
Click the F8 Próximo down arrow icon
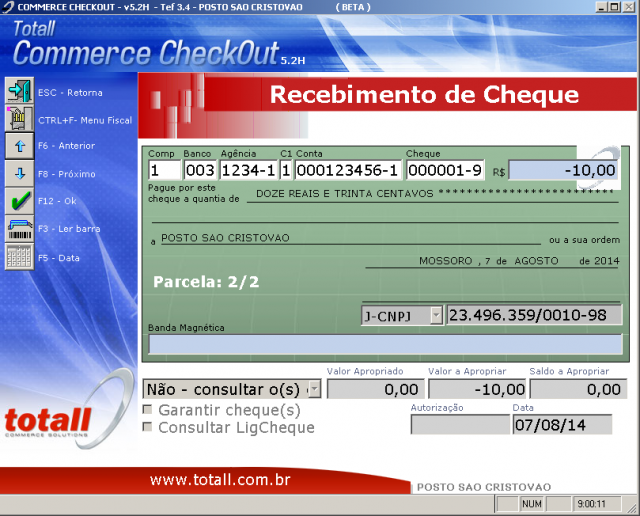click(19, 173)
